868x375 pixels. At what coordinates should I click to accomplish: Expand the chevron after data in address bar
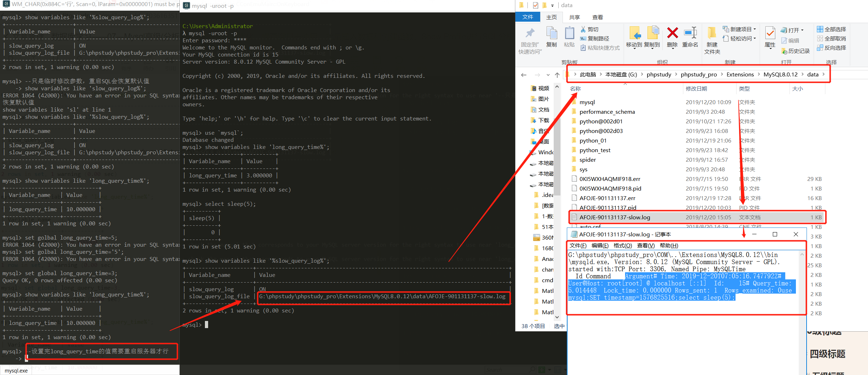(x=823, y=74)
